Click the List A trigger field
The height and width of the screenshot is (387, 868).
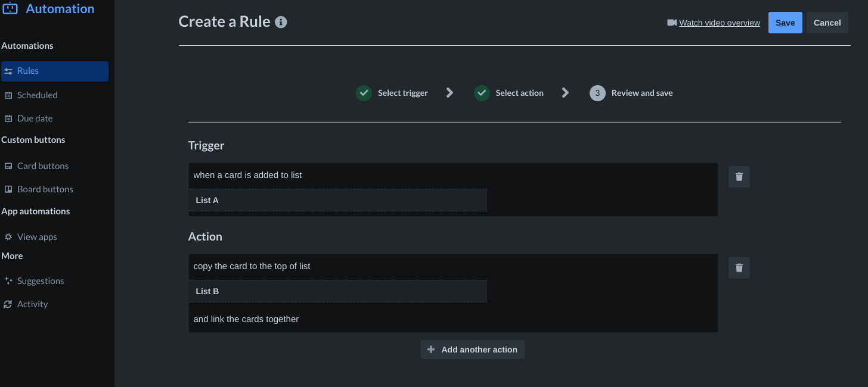point(338,200)
